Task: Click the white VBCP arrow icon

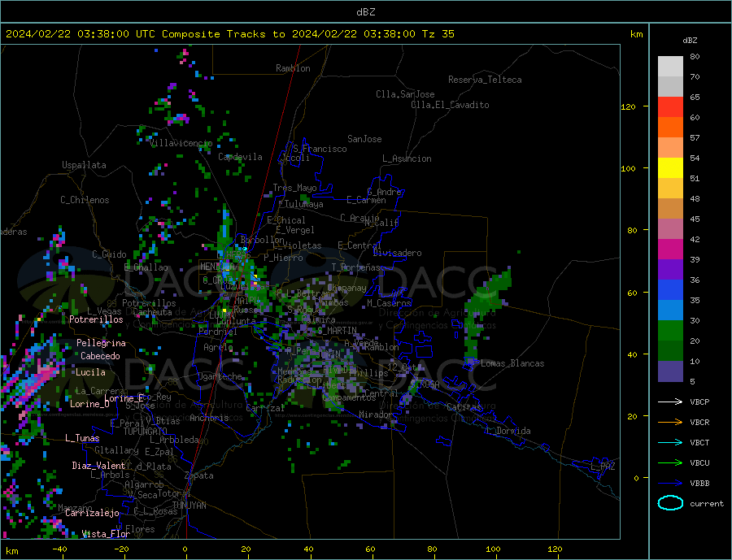Action: coord(670,402)
